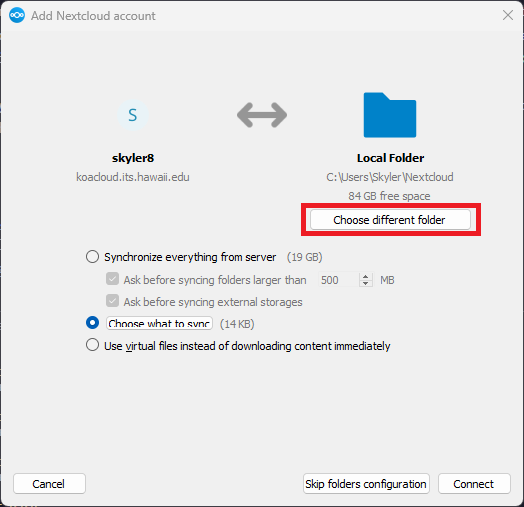Click the 500 MB size input field
Image resolution: width=524 pixels, height=507 pixels.
[338, 280]
